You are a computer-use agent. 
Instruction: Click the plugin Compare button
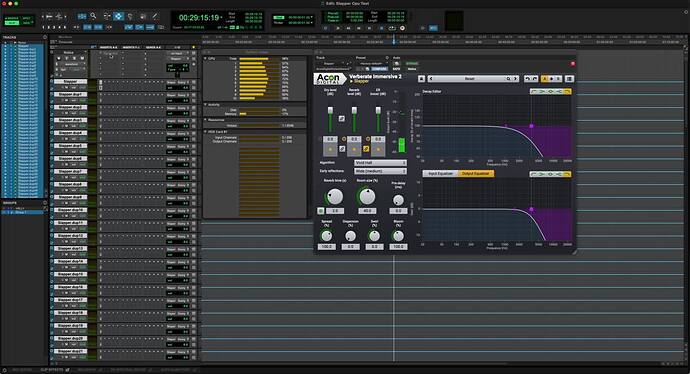click(379, 69)
